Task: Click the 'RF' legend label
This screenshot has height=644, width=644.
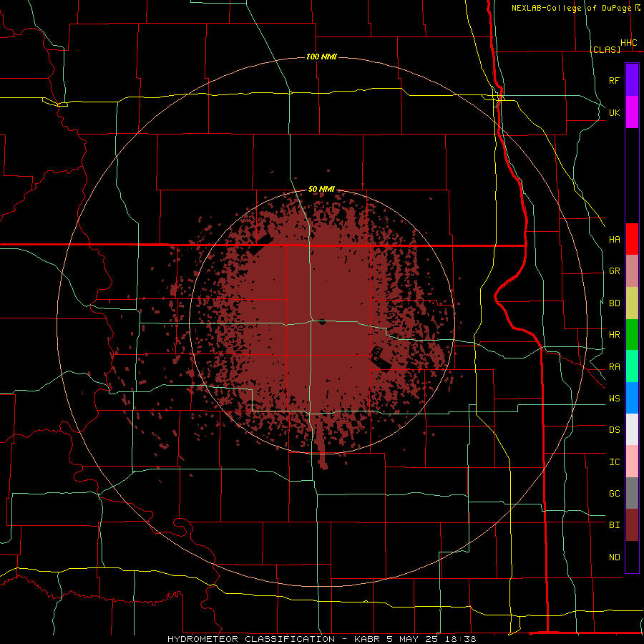Action: point(615,81)
